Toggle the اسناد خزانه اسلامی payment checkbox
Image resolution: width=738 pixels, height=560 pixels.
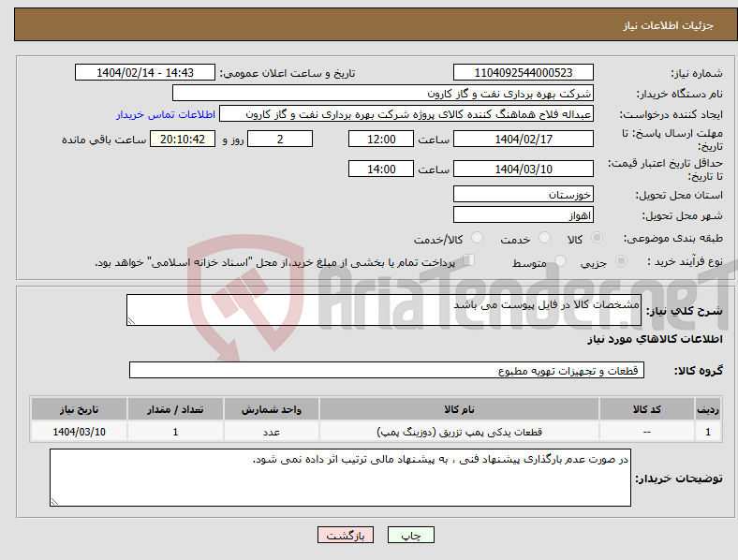point(469,260)
